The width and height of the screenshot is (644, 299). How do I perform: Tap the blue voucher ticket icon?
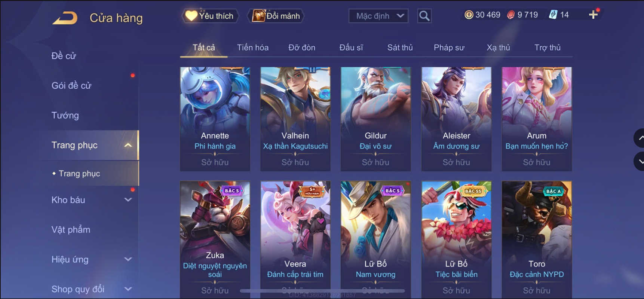tap(553, 15)
